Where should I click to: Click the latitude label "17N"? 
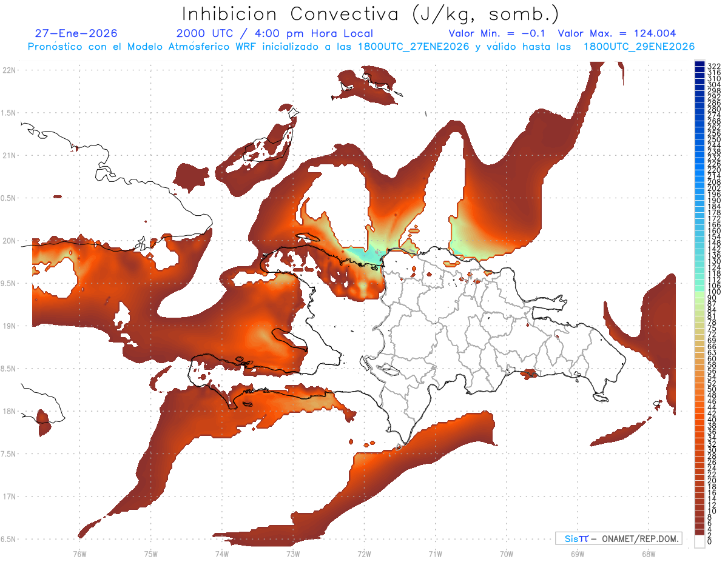tap(9, 497)
